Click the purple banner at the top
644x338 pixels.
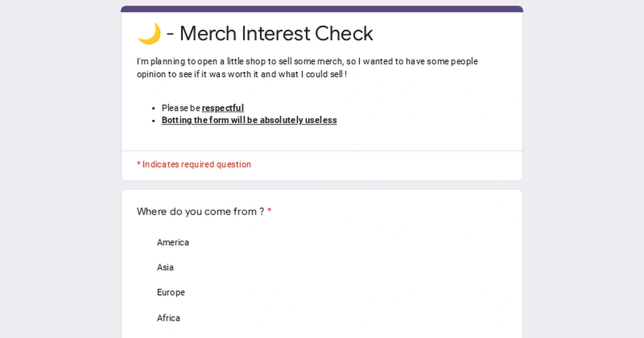pyautogui.click(x=322, y=8)
